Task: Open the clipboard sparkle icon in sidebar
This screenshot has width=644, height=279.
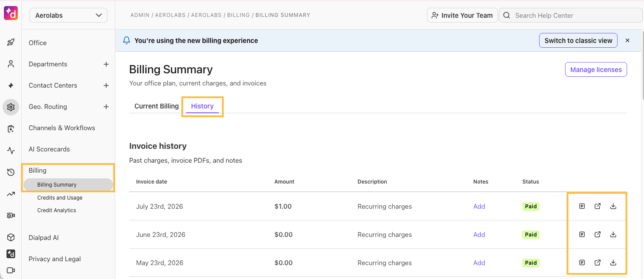Action: (x=11, y=129)
